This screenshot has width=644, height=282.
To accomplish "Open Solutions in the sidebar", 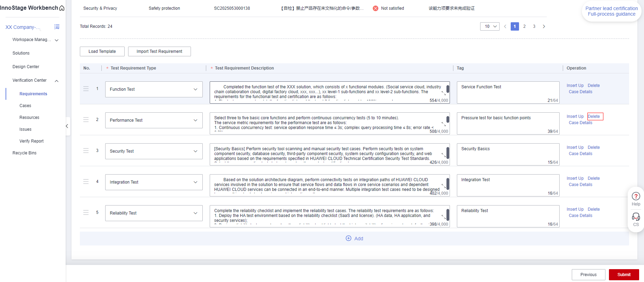I will pos(21,53).
